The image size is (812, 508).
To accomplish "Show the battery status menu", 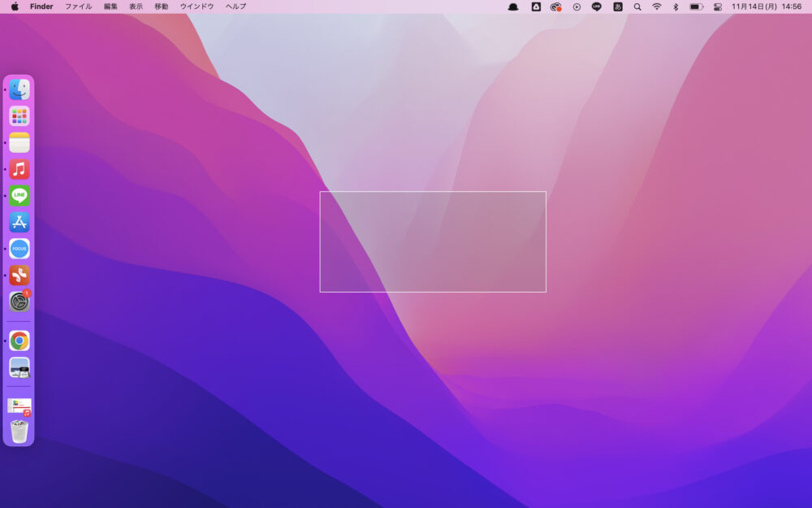I will coord(697,7).
